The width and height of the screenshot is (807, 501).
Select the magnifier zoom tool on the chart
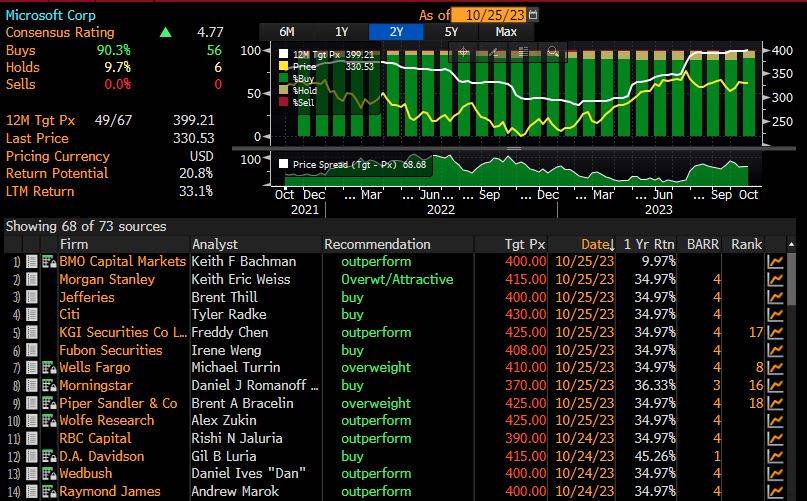point(553,51)
